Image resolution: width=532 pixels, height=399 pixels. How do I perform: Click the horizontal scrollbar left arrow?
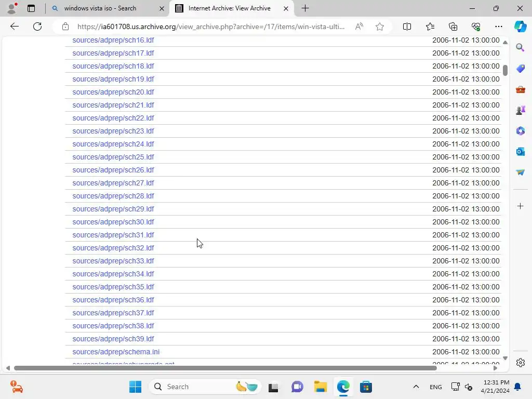8,368
